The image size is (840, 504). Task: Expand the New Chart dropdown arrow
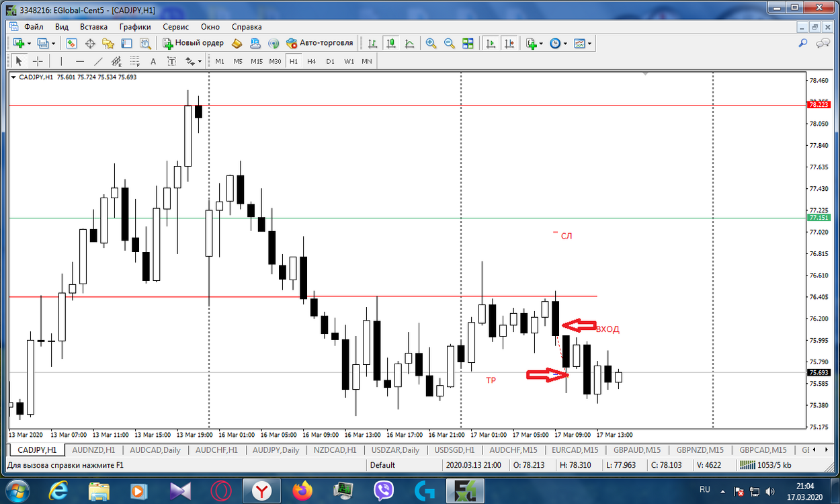tap(29, 43)
